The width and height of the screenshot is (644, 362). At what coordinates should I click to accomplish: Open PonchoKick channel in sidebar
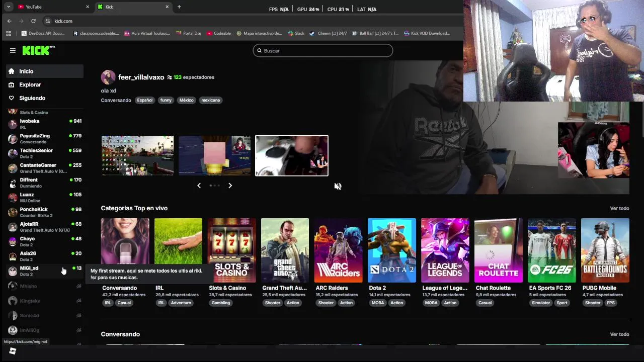click(x=44, y=212)
